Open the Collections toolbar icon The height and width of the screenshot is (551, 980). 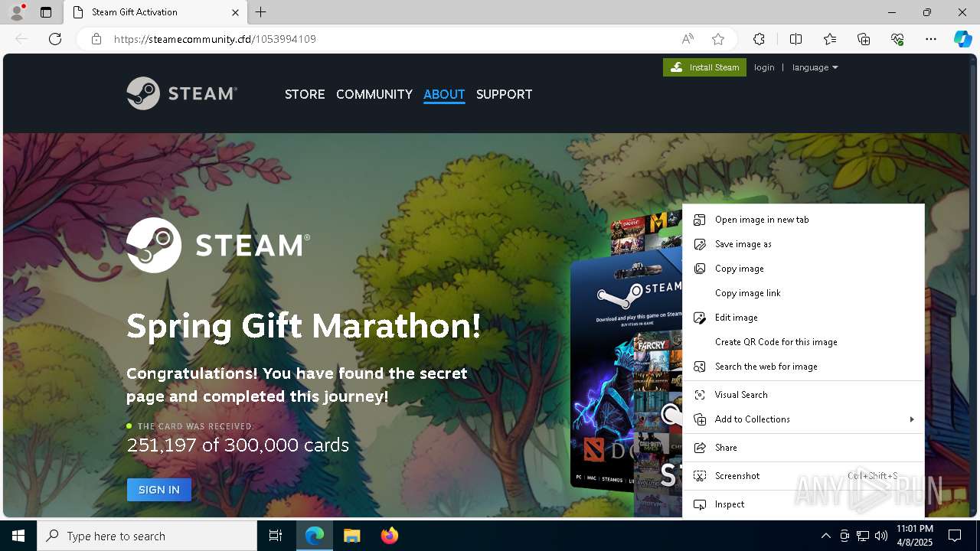point(864,39)
